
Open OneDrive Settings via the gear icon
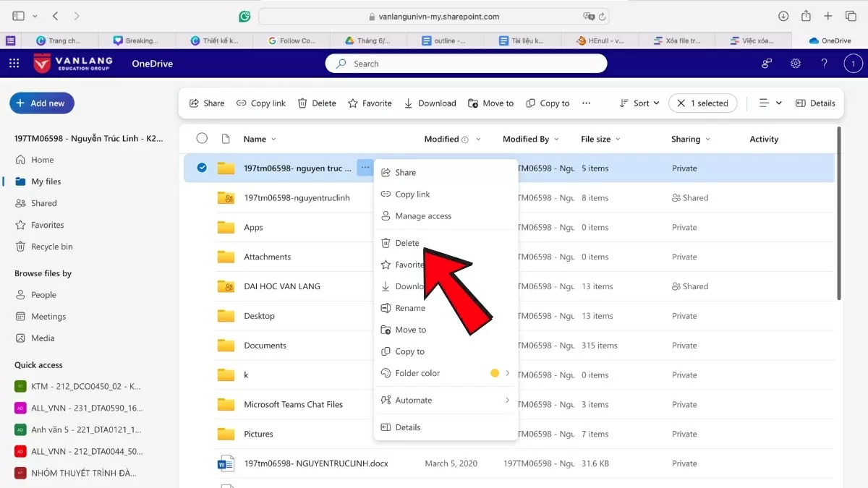[x=796, y=64]
